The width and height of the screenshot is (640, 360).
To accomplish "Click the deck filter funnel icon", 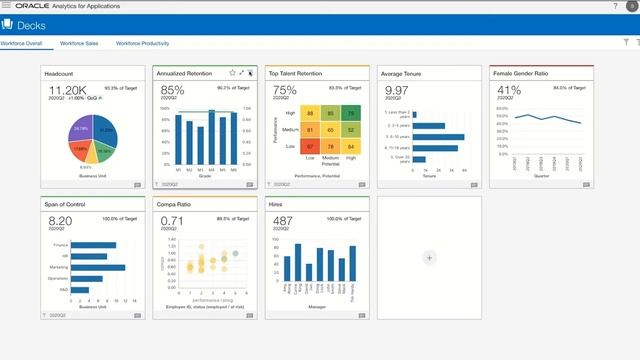I will [x=626, y=42].
